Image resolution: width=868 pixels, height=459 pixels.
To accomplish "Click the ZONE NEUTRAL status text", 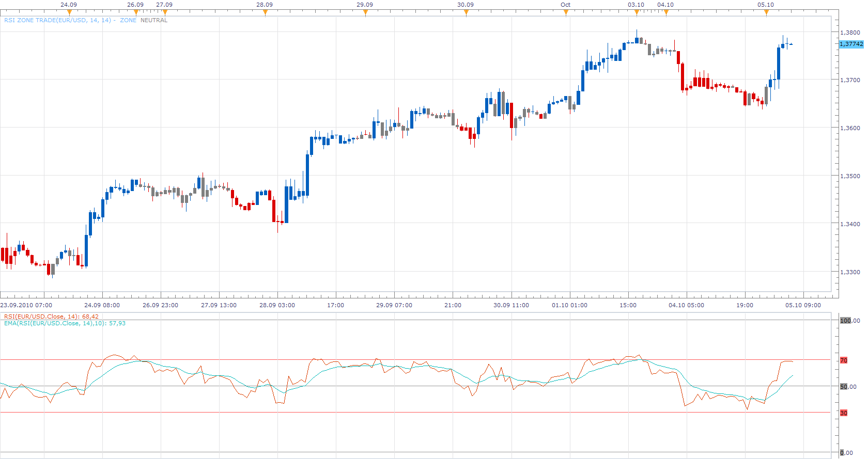I will (x=144, y=20).
